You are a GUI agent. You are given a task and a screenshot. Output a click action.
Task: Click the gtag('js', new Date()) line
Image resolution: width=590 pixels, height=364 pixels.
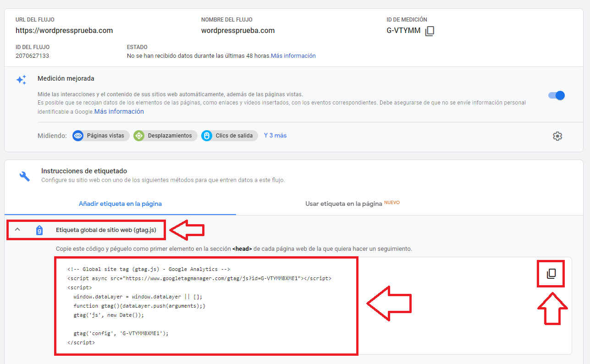point(109,315)
